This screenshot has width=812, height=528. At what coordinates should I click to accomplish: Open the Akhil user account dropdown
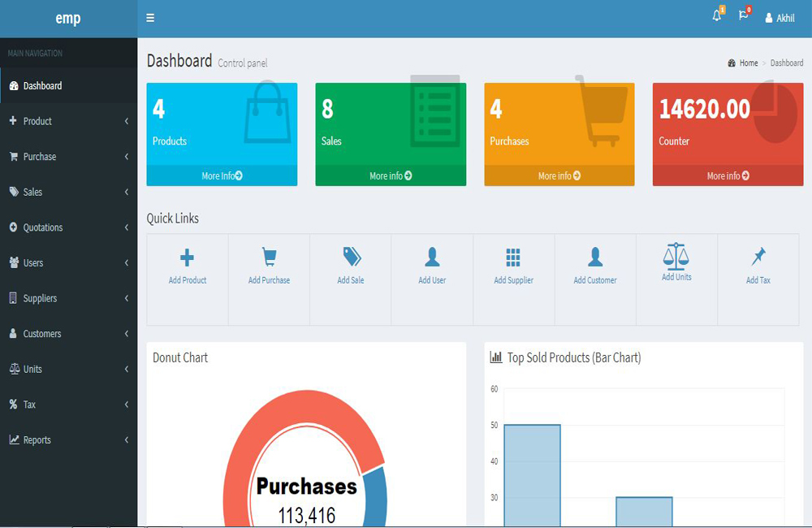[780, 18]
